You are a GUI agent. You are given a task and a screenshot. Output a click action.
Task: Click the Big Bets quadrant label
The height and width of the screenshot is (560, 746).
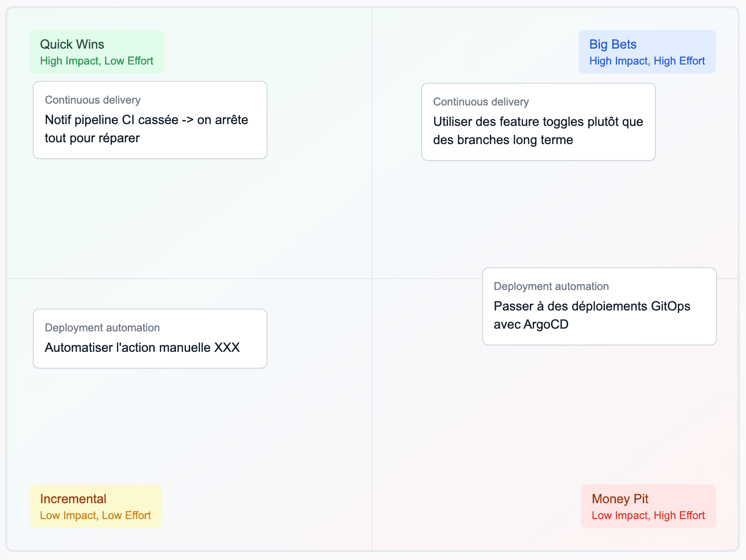tap(647, 52)
